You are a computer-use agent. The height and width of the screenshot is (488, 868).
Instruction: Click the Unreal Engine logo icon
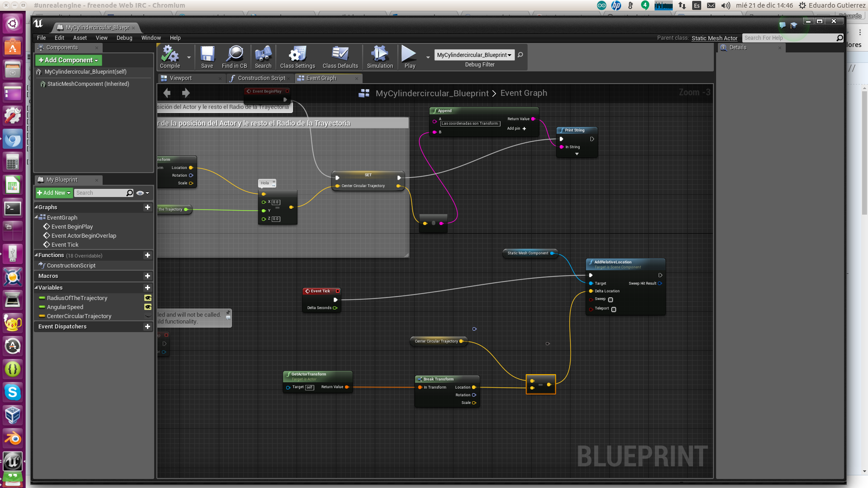[38, 23]
